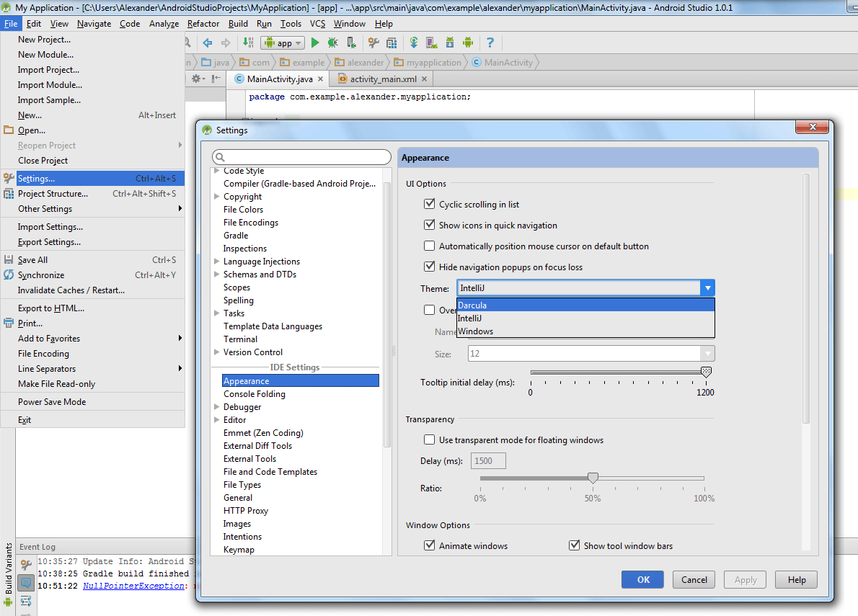Click the blue Help question mark icon
Image resolution: width=858 pixels, height=616 pixels.
490,43
